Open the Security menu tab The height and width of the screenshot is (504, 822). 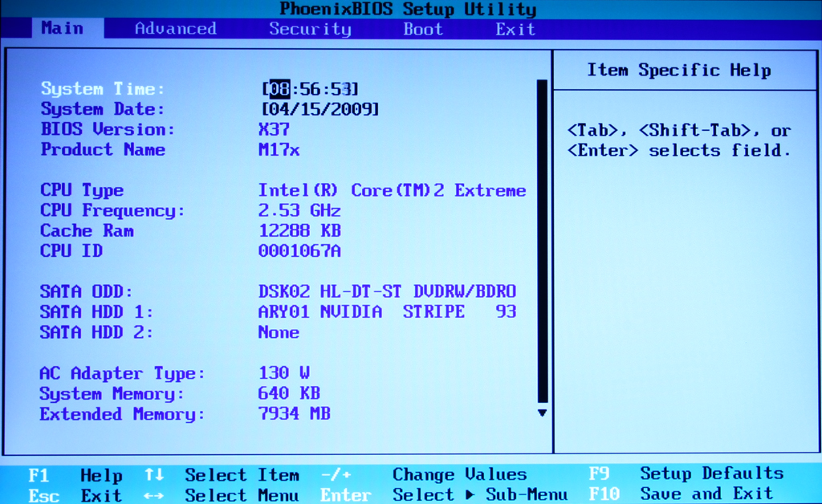(310, 29)
